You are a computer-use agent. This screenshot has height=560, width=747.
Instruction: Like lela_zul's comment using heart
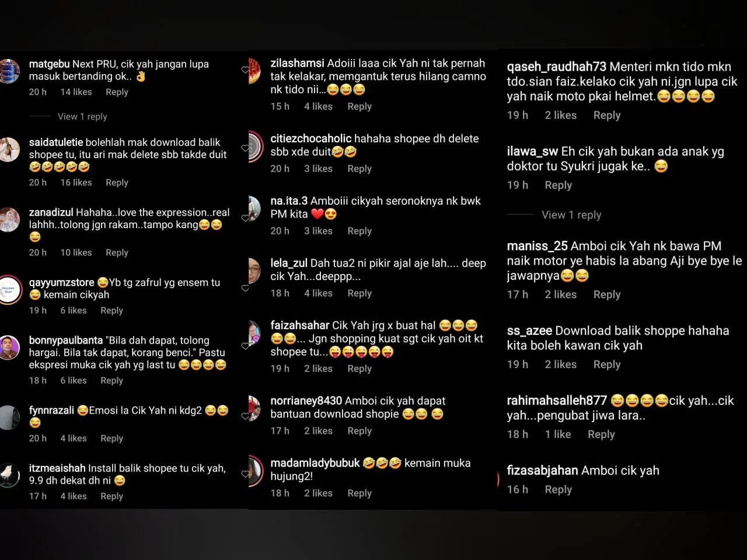coord(245,288)
